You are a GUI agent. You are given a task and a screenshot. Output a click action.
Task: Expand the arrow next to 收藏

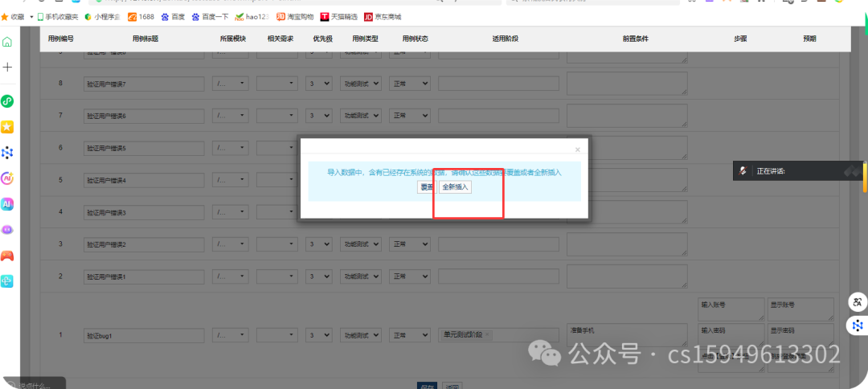(31, 17)
